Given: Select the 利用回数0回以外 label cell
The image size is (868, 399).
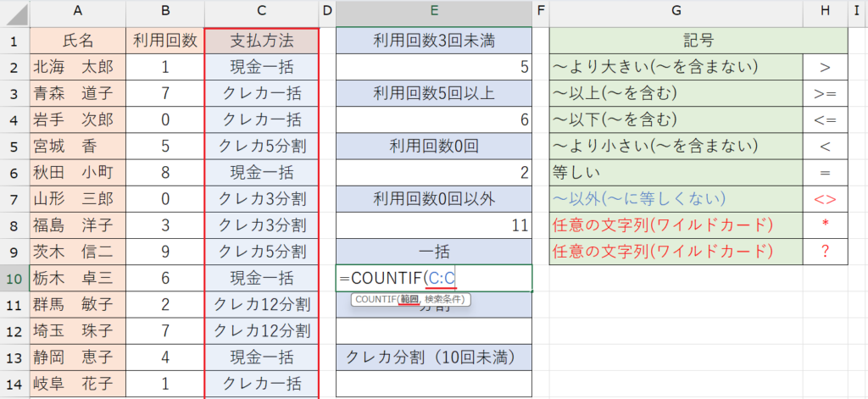Looking at the screenshot, I should point(434,199).
